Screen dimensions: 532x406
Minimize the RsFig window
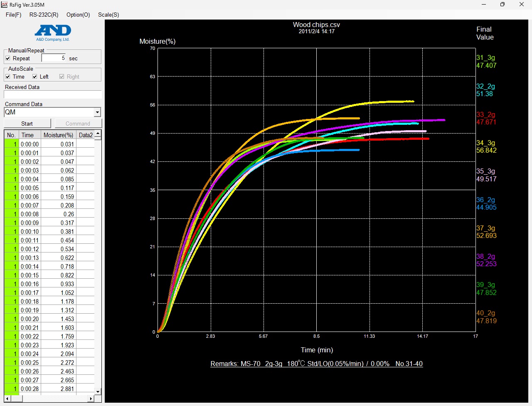pyautogui.click(x=484, y=5)
